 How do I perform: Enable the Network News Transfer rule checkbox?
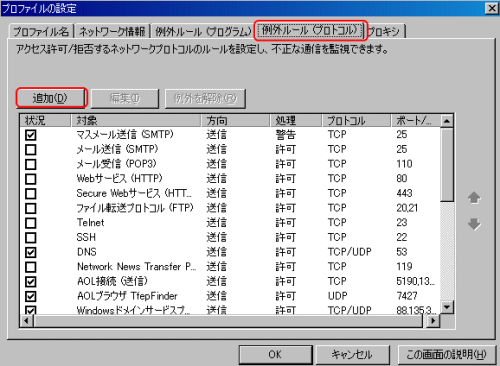pyautogui.click(x=31, y=267)
